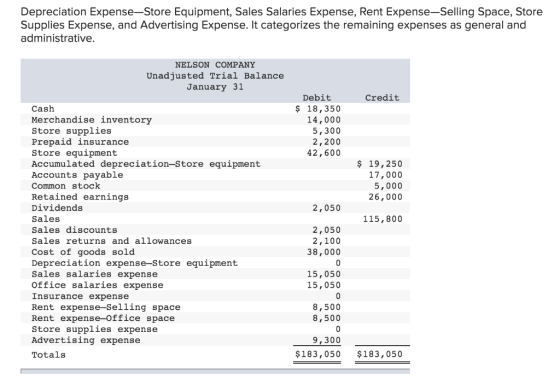Image resolution: width=560 pixels, height=379 pixels.
Task: Select Rent expense—Office space label
Action: point(103,319)
